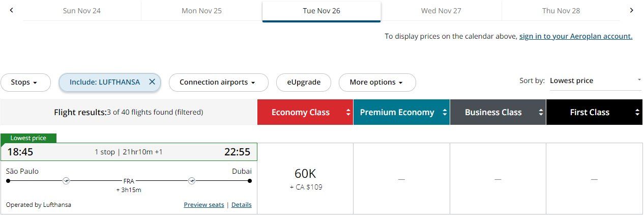Go to previous dates with left arrow

(x=11, y=10)
